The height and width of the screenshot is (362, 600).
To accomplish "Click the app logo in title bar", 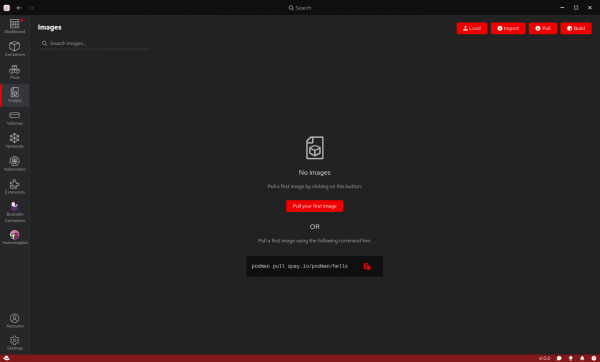I will 7,8.
